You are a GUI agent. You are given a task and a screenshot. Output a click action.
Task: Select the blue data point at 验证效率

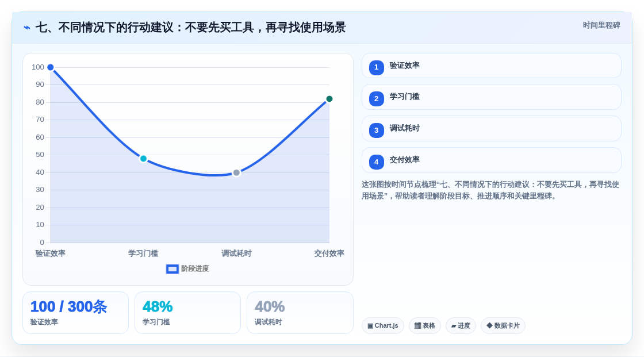click(x=51, y=67)
